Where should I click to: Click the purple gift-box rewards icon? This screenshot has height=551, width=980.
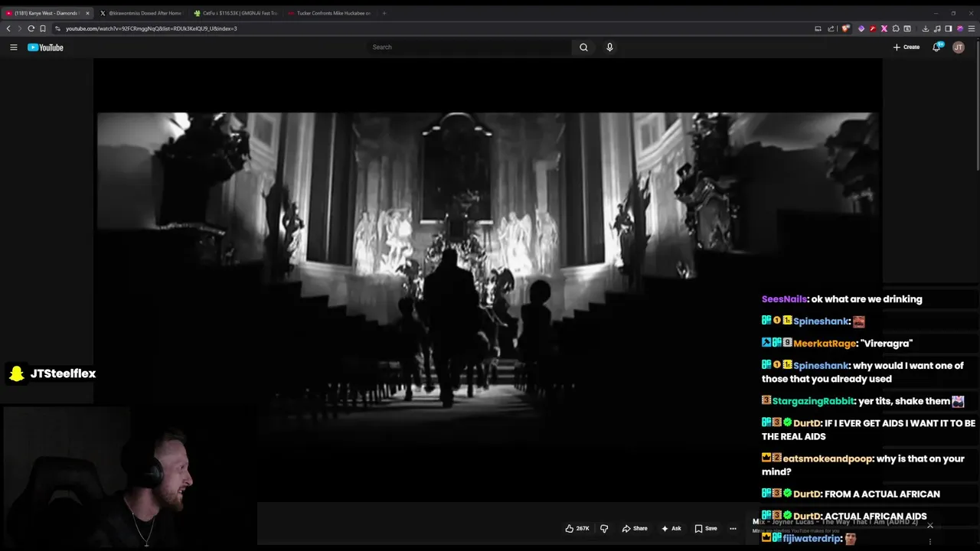coord(960,28)
